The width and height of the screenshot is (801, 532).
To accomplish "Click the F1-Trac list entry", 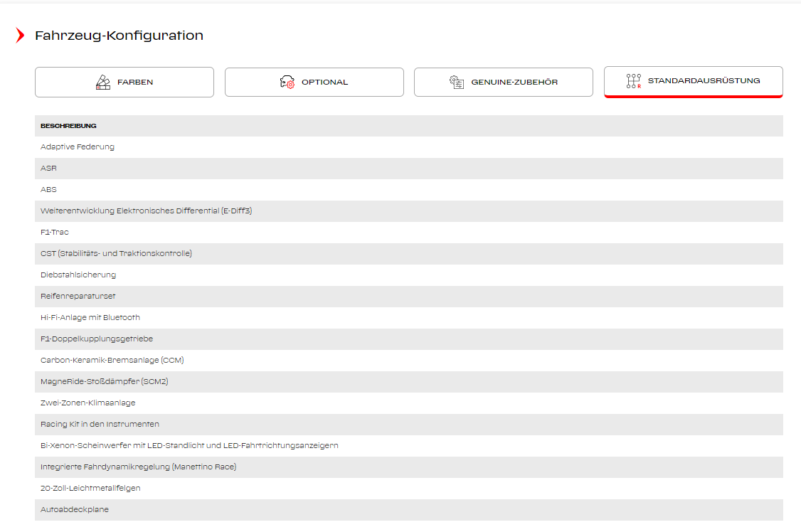I will tap(55, 233).
